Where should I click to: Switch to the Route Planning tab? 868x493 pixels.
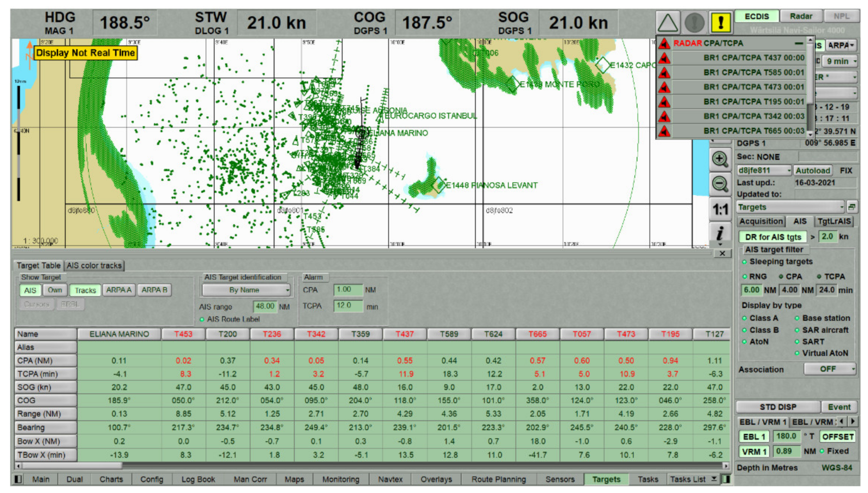pyautogui.click(x=499, y=479)
